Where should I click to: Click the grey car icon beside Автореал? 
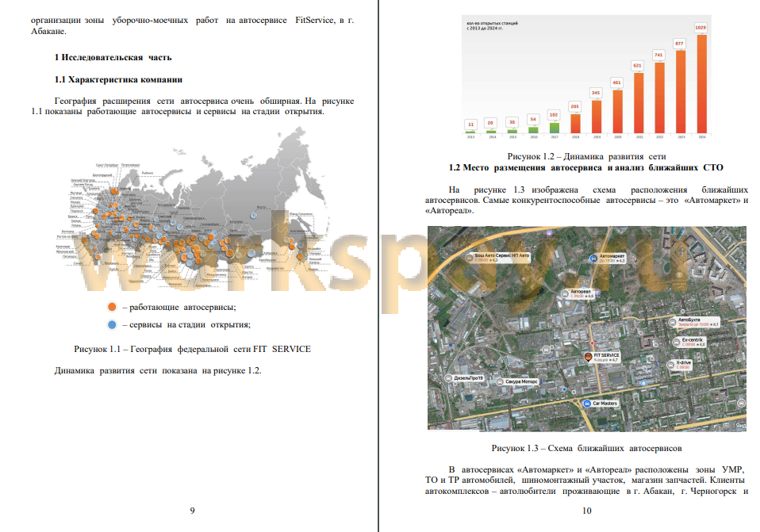(565, 293)
